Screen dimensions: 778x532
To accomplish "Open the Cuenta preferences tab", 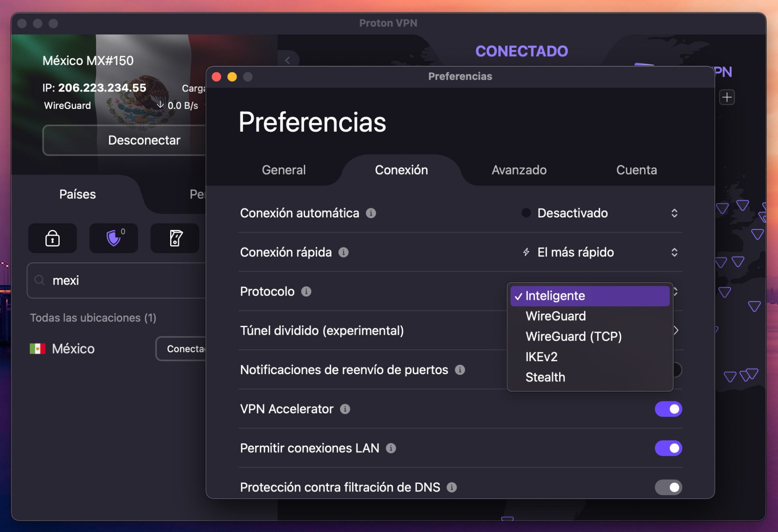I will click(x=636, y=170).
